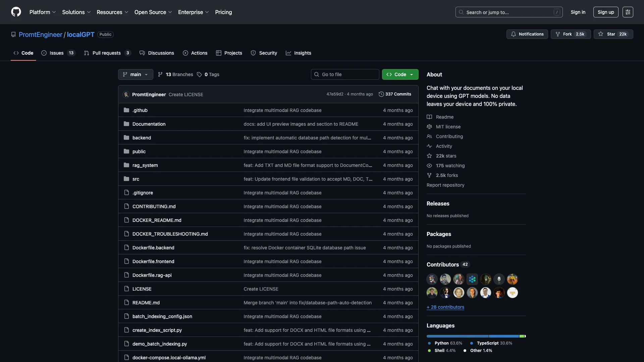Screen dimensions: 644x362
Task: Open the Pull requests tab
Action: (107, 53)
